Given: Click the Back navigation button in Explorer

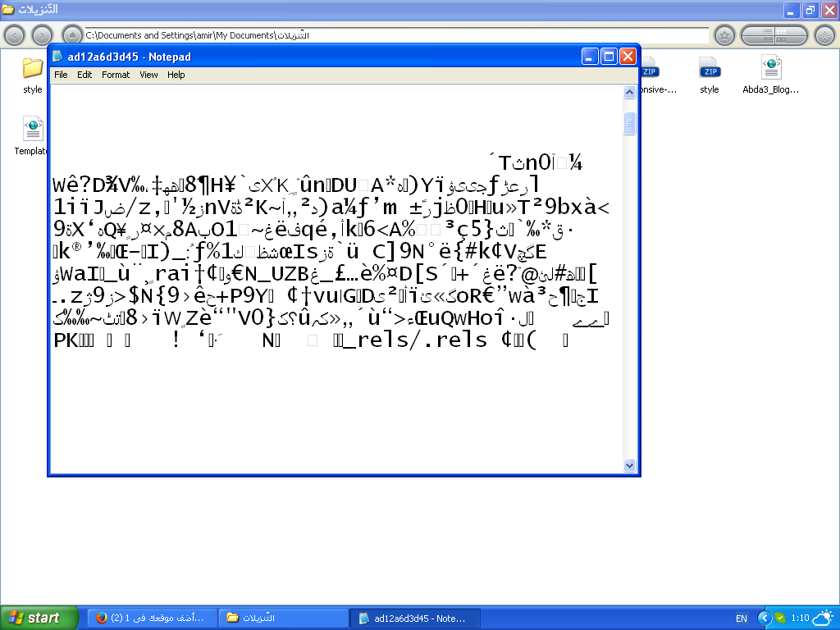Looking at the screenshot, I should (15, 35).
